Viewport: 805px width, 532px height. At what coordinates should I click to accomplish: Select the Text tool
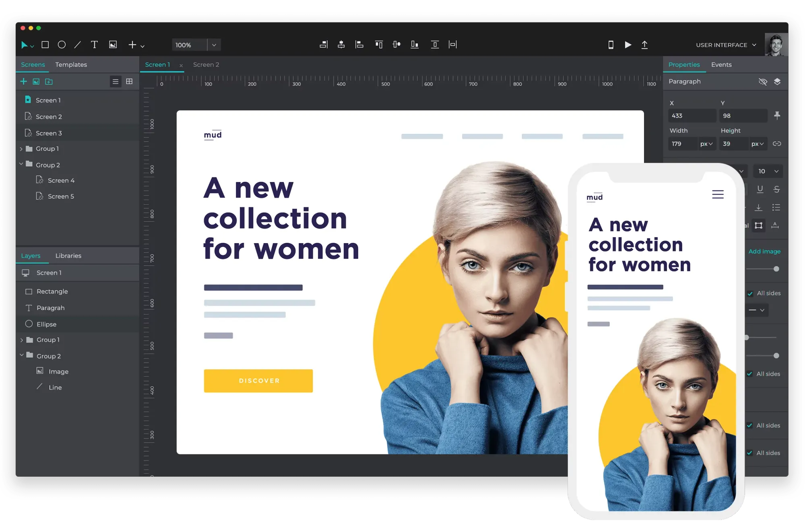pos(94,45)
